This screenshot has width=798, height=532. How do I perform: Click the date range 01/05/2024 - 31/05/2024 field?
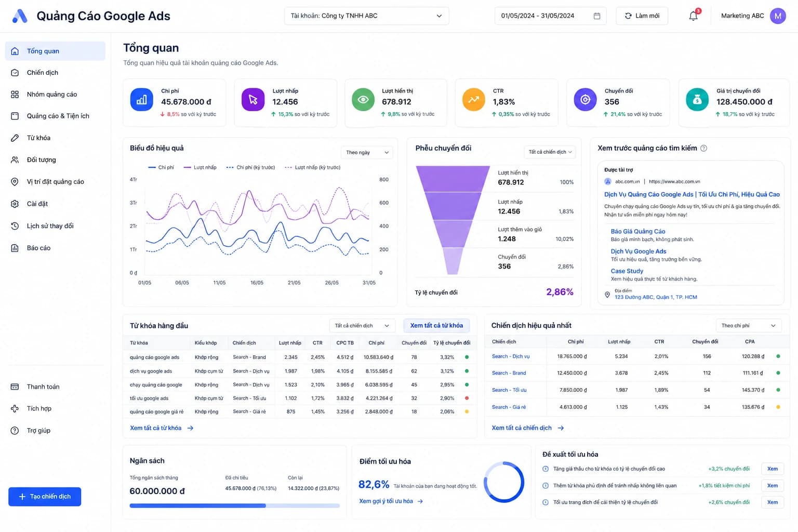(550, 16)
